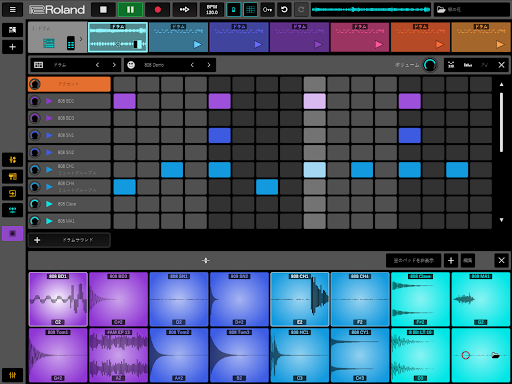Open the orange loop import sidebar icon
Screen dimensions: 512x384
point(12,193)
